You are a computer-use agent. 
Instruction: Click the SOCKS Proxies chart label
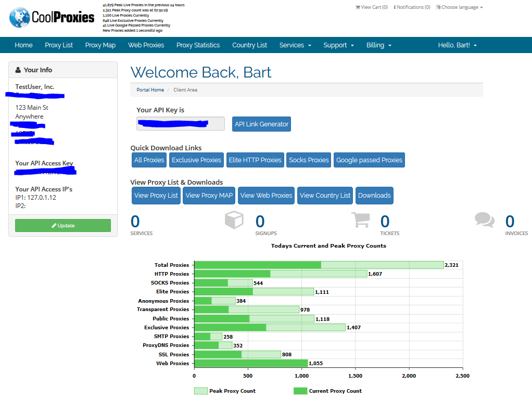pos(170,283)
